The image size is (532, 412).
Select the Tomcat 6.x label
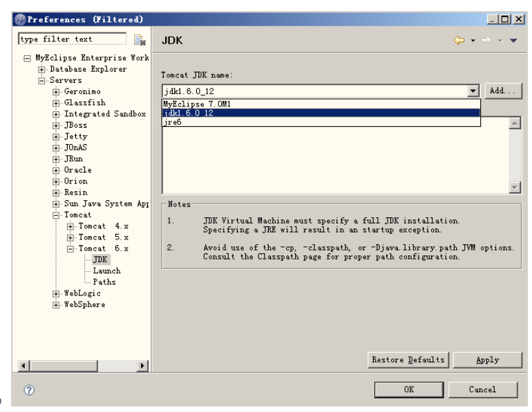pos(104,248)
